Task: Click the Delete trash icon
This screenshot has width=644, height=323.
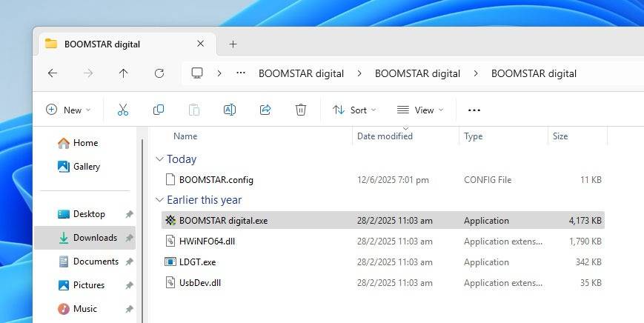Action: 301,110
